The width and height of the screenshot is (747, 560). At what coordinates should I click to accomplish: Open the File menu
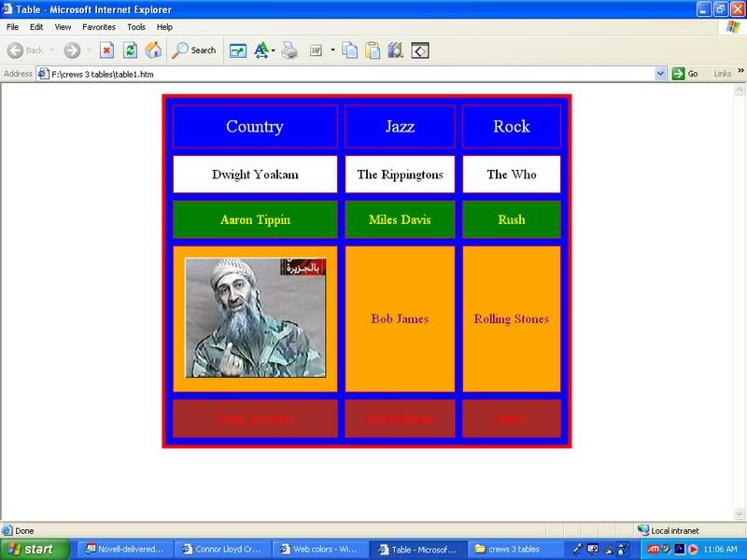tap(12, 27)
